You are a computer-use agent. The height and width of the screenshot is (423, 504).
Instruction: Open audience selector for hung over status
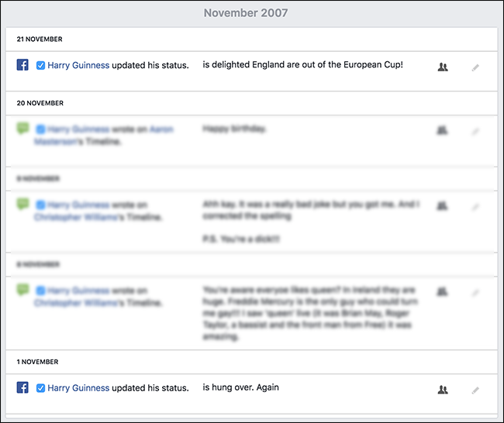(x=443, y=390)
